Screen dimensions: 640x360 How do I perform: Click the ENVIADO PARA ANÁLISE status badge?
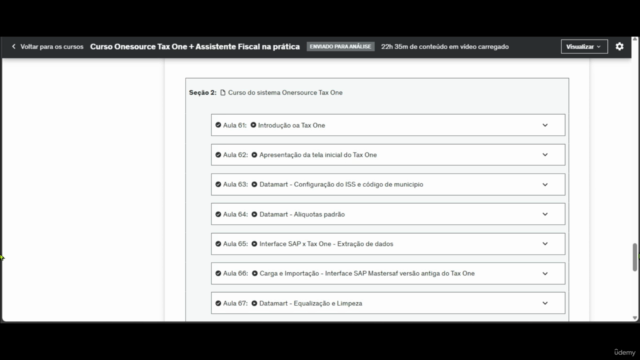340,47
